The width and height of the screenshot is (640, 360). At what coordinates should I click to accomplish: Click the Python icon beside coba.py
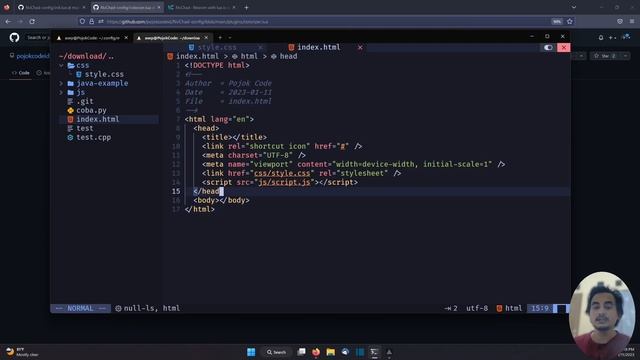70,110
